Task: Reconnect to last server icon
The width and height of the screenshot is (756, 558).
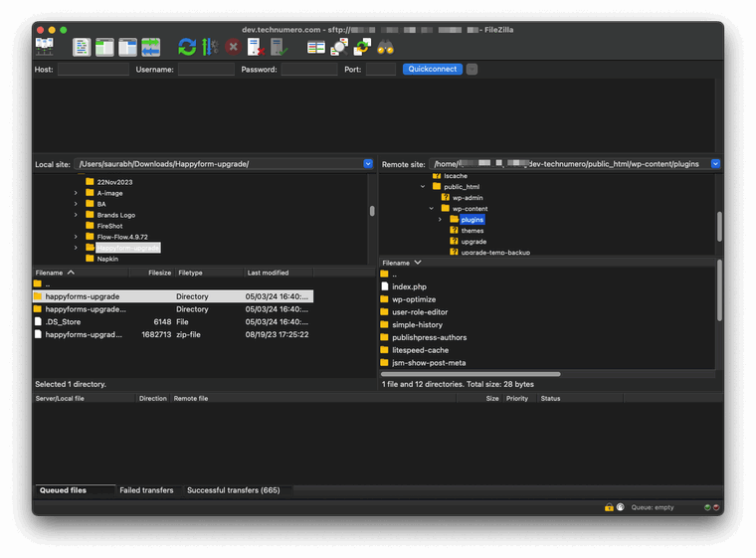Action: [x=279, y=48]
